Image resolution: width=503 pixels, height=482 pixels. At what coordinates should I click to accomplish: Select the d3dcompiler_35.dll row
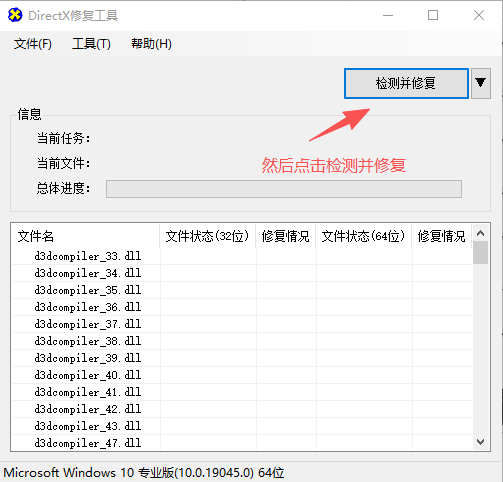(x=242, y=290)
